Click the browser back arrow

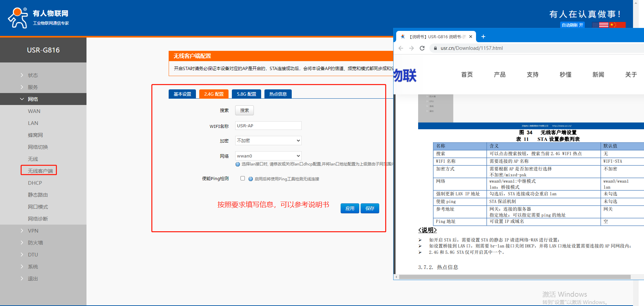pyautogui.click(x=401, y=48)
